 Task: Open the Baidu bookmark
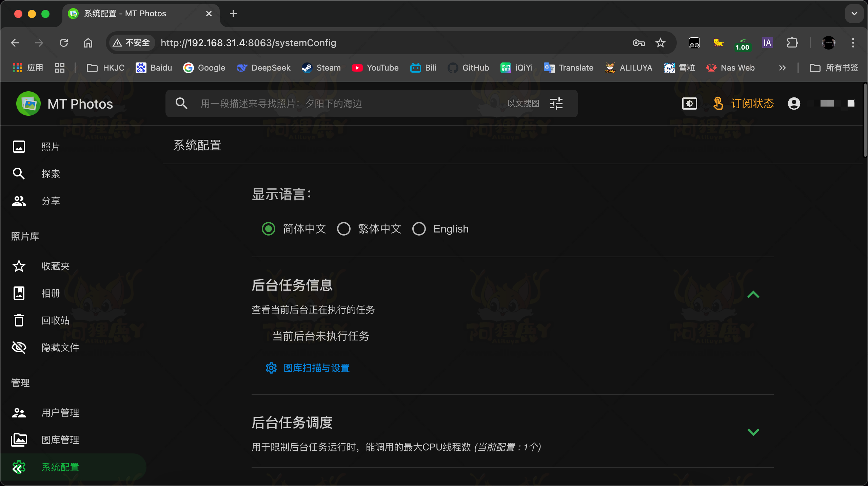pos(154,68)
